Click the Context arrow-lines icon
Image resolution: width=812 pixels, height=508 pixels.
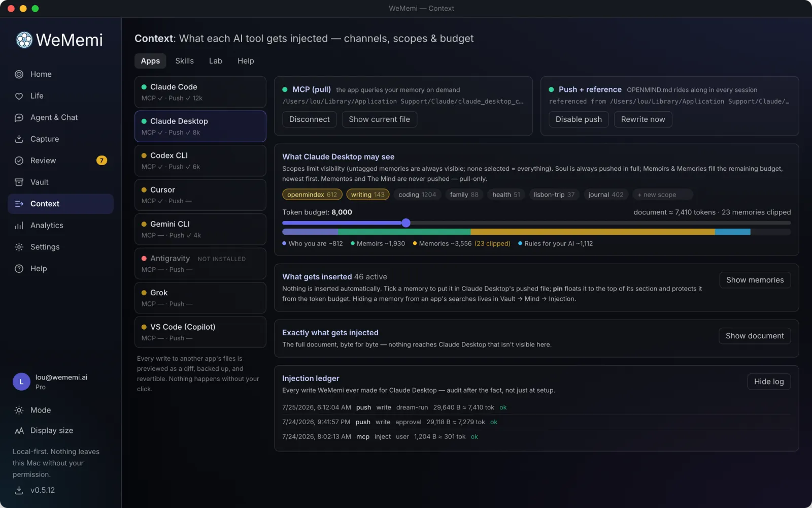pos(19,204)
